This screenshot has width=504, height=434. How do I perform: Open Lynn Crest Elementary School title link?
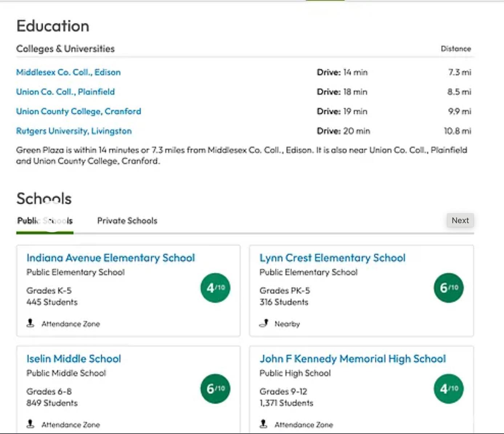point(332,258)
